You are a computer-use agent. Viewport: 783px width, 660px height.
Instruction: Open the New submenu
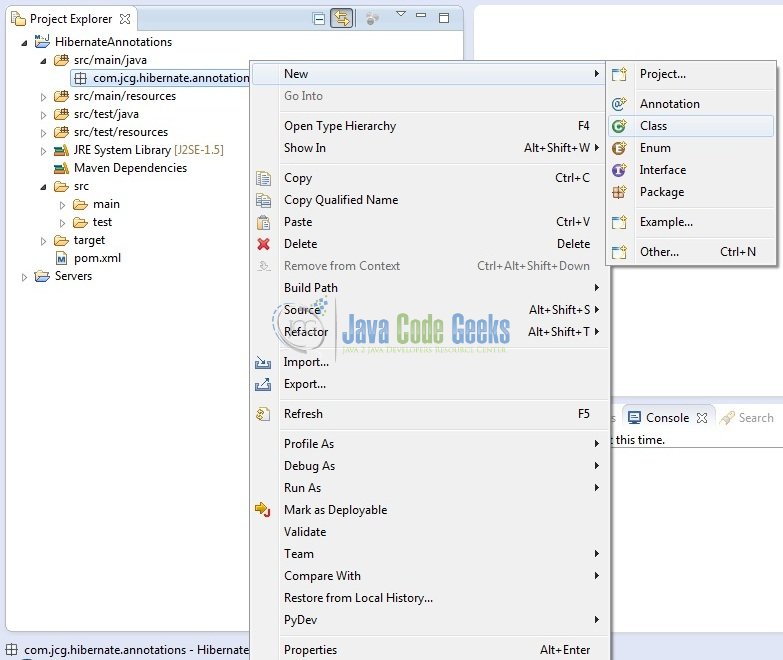pyautogui.click(x=429, y=74)
